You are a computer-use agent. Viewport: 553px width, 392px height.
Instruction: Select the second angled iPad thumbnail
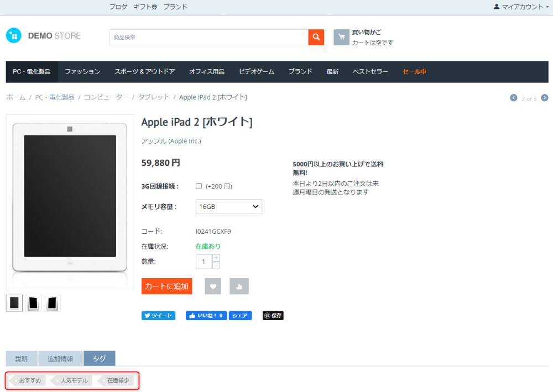point(33,303)
